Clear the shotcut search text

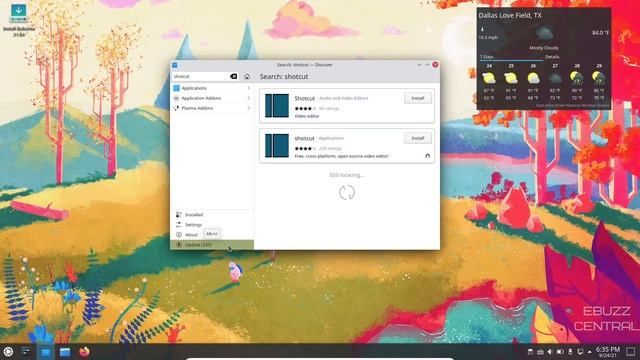[233, 76]
